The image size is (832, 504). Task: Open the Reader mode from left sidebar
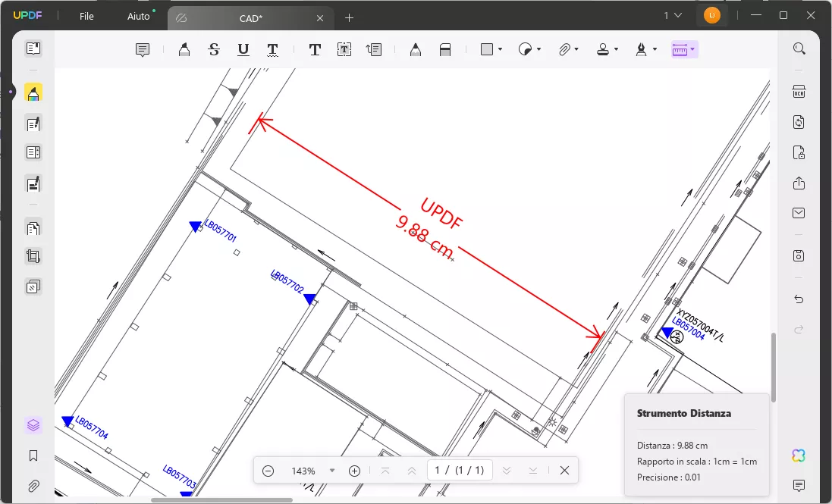tap(33, 49)
